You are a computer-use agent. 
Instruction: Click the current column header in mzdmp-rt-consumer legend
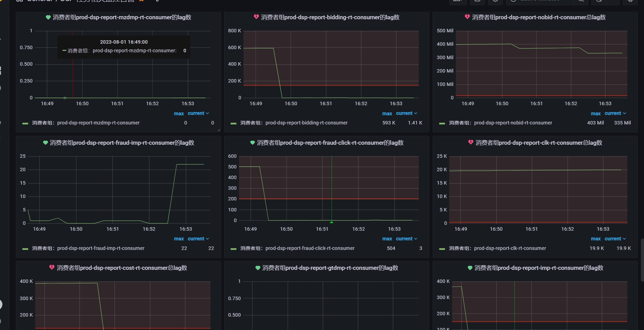point(198,113)
